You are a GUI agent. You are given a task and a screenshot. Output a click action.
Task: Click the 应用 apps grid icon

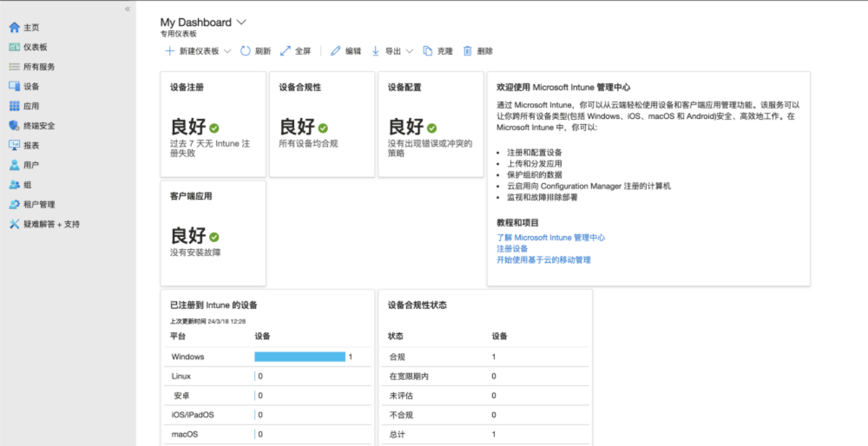point(14,106)
